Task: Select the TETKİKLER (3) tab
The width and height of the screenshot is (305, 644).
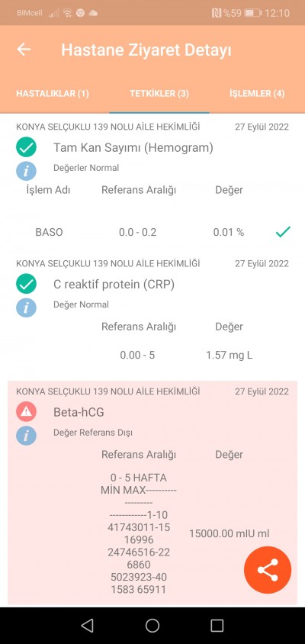Action: click(x=159, y=93)
